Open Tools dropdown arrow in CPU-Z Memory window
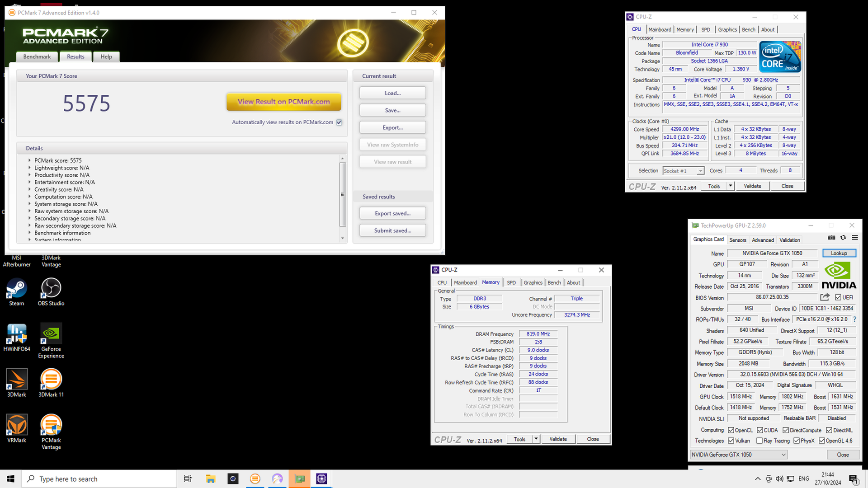This screenshot has height=488, width=868. (536, 439)
